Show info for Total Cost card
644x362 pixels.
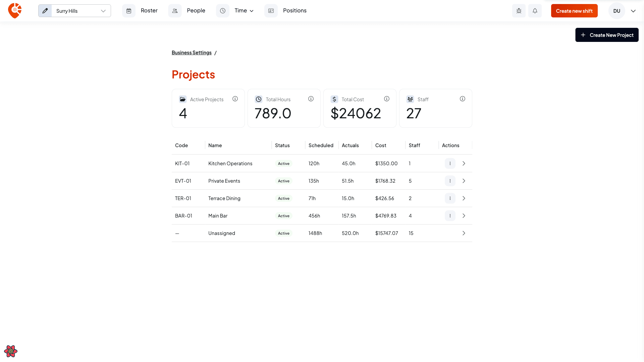[x=387, y=99]
